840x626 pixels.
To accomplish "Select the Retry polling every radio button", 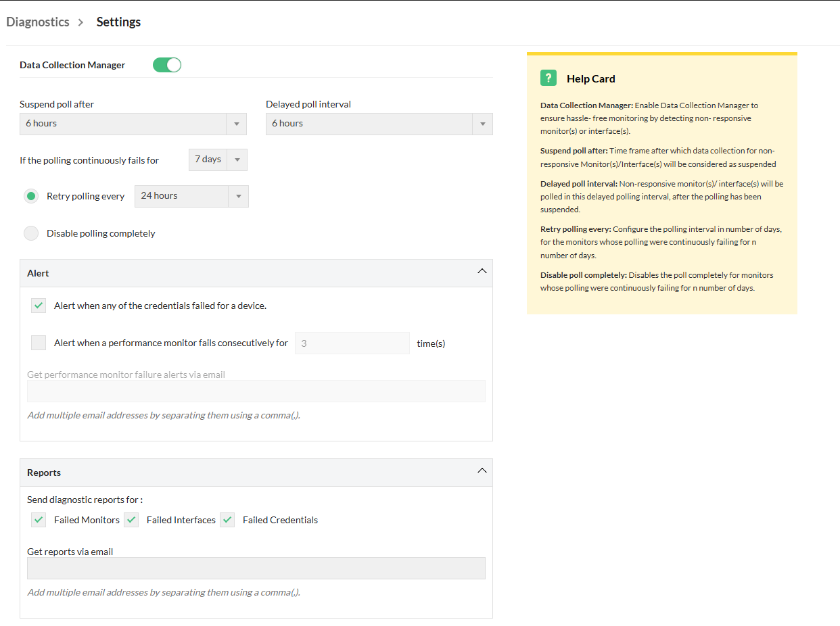I will click(31, 196).
